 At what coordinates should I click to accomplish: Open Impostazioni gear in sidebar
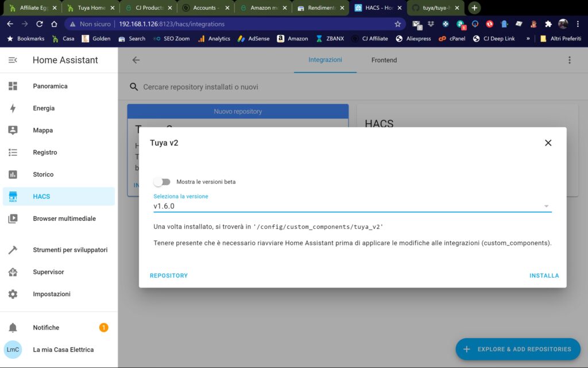click(13, 294)
